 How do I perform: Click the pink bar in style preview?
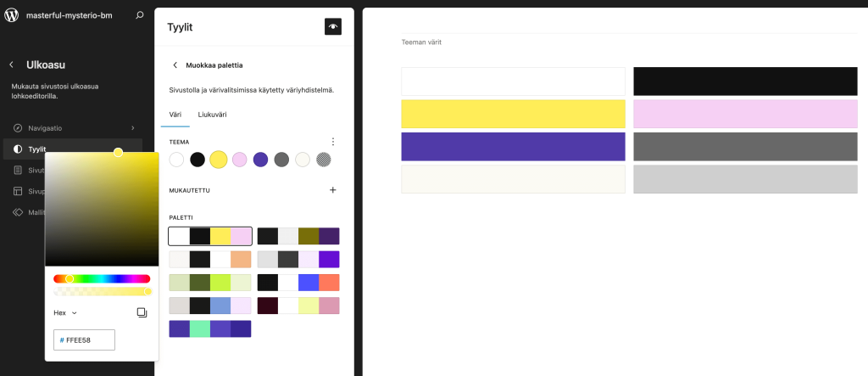pos(745,115)
